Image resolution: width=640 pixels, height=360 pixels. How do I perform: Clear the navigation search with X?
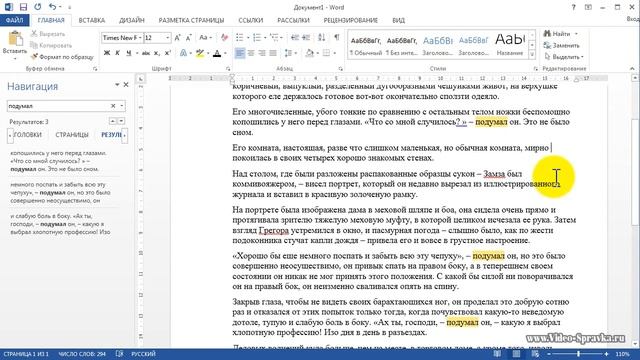(113, 106)
